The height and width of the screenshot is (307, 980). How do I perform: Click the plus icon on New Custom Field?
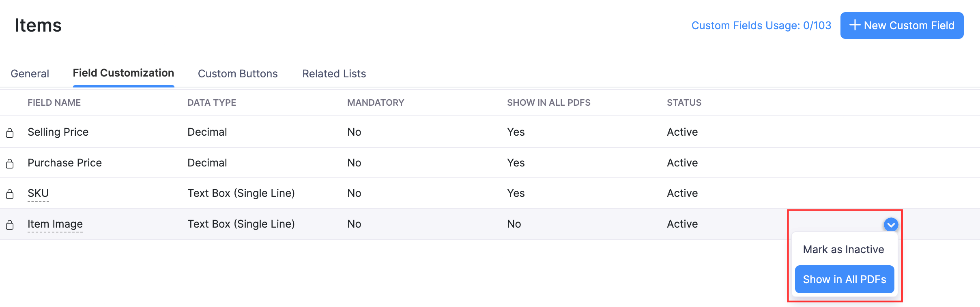coord(855,25)
